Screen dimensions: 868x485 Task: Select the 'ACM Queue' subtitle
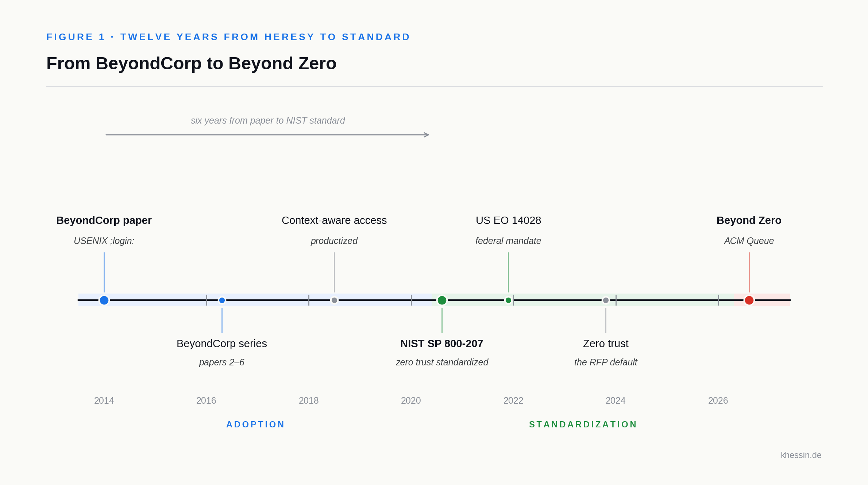tap(749, 241)
